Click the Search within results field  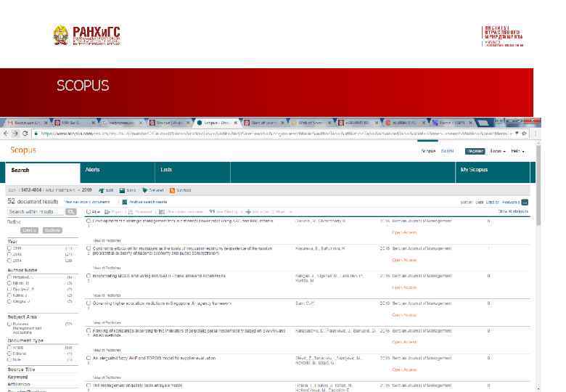[36, 212]
